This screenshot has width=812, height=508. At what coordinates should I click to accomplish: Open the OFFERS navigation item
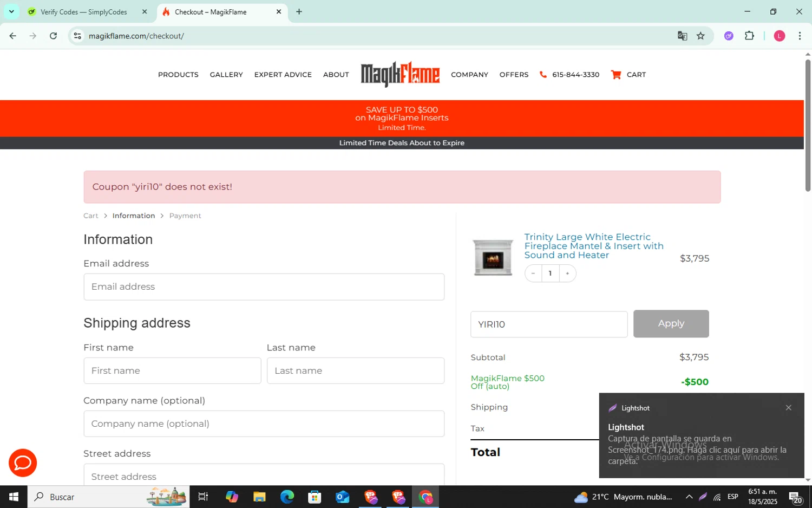514,75
